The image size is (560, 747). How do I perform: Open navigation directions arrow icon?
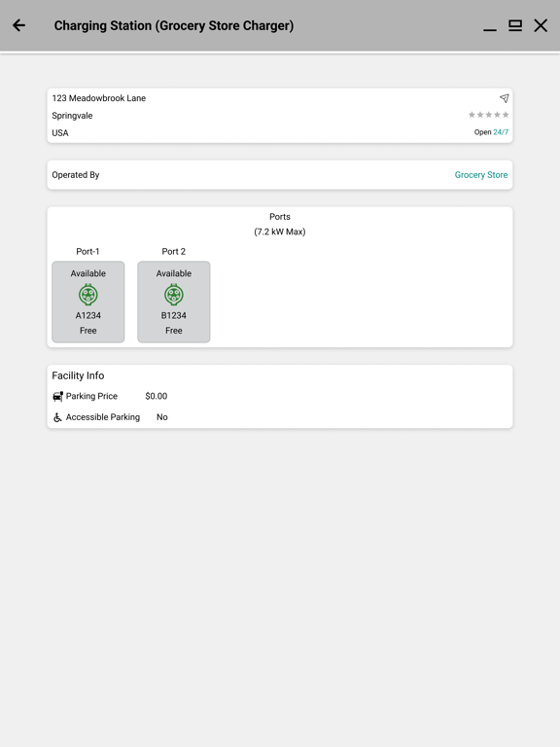pyautogui.click(x=504, y=98)
